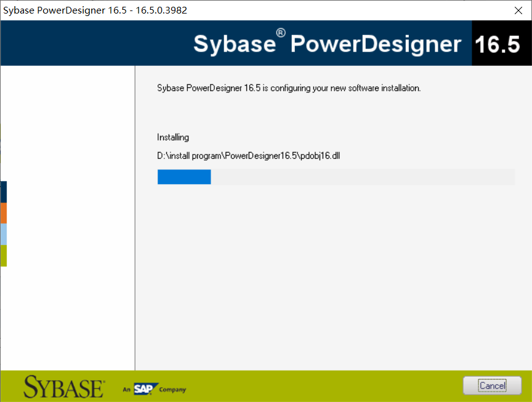Click the 'Installing' status label
532x402 pixels.
(172, 137)
